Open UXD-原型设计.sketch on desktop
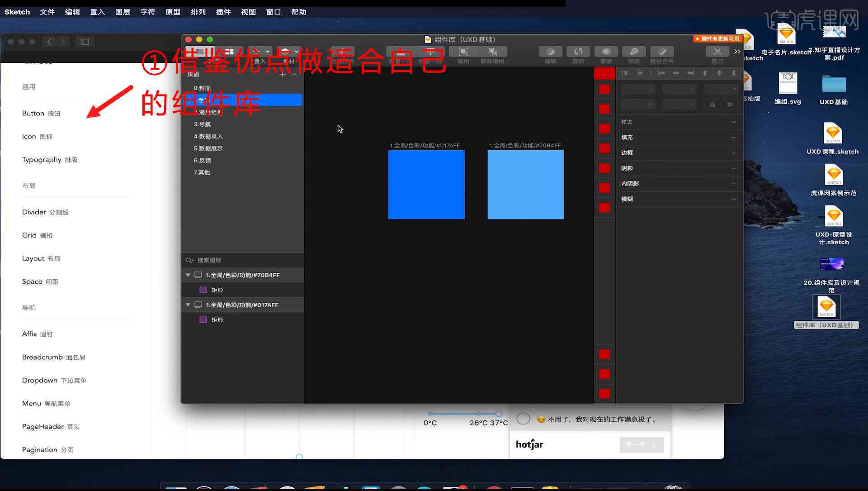The image size is (868, 491). [x=834, y=225]
